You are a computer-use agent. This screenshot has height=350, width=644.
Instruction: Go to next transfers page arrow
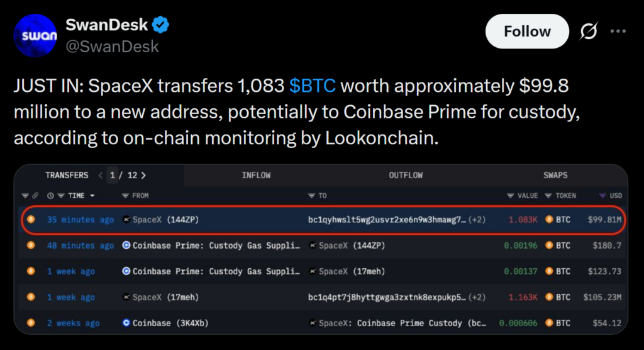click(x=144, y=175)
